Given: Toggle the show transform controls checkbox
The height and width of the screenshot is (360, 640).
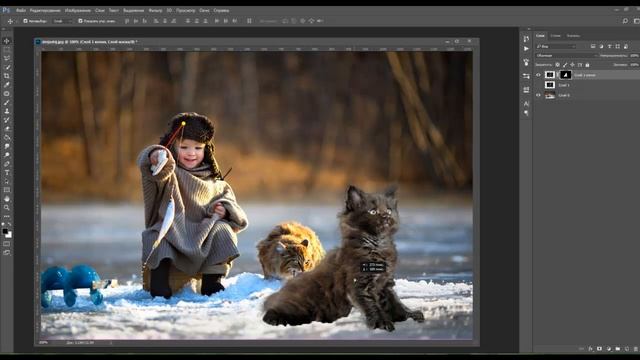Looking at the screenshot, I should pyautogui.click(x=80, y=20).
